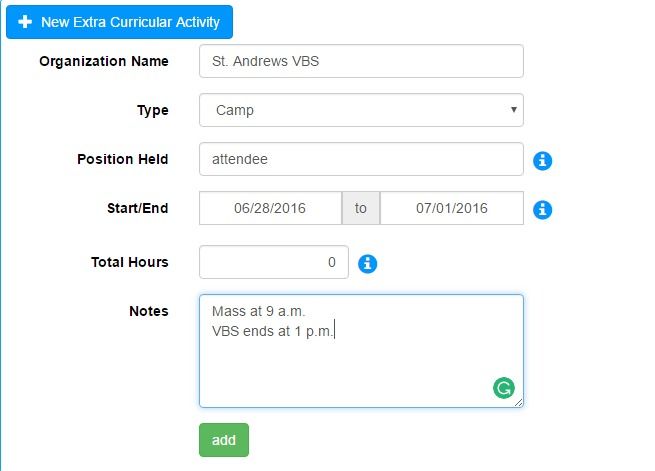Click the Organization Name field with St. Andrews VBS
The image size is (655, 471).
click(361, 61)
